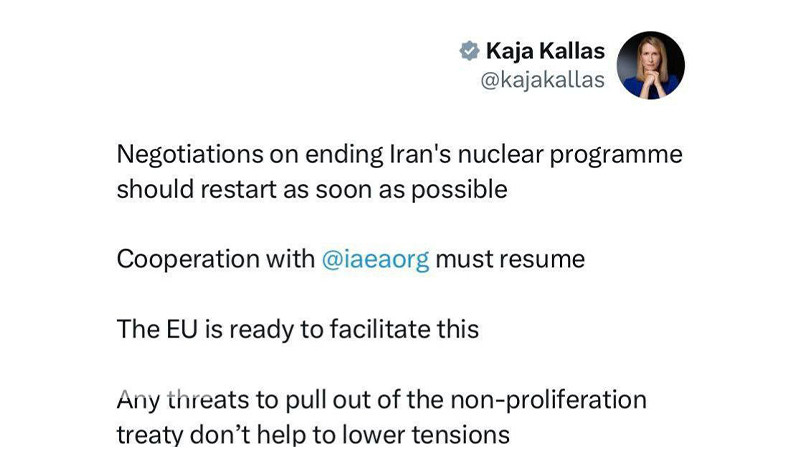Open the @kajakallas handle link
Screen dimensions: 800x460
point(543,80)
